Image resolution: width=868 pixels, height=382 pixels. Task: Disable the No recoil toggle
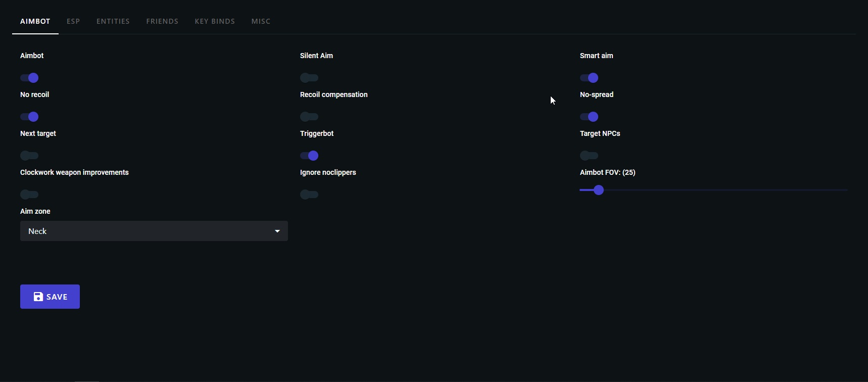pyautogui.click(x=29, y=117)
